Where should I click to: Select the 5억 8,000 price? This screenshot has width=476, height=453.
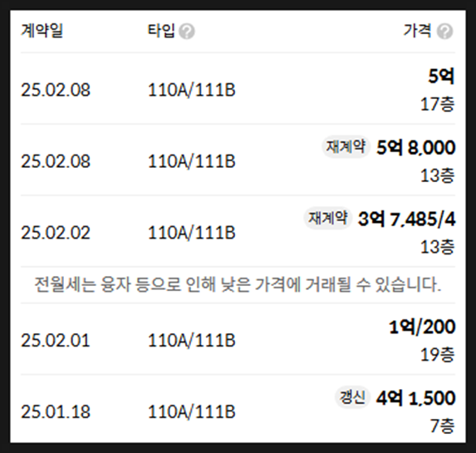416,148
